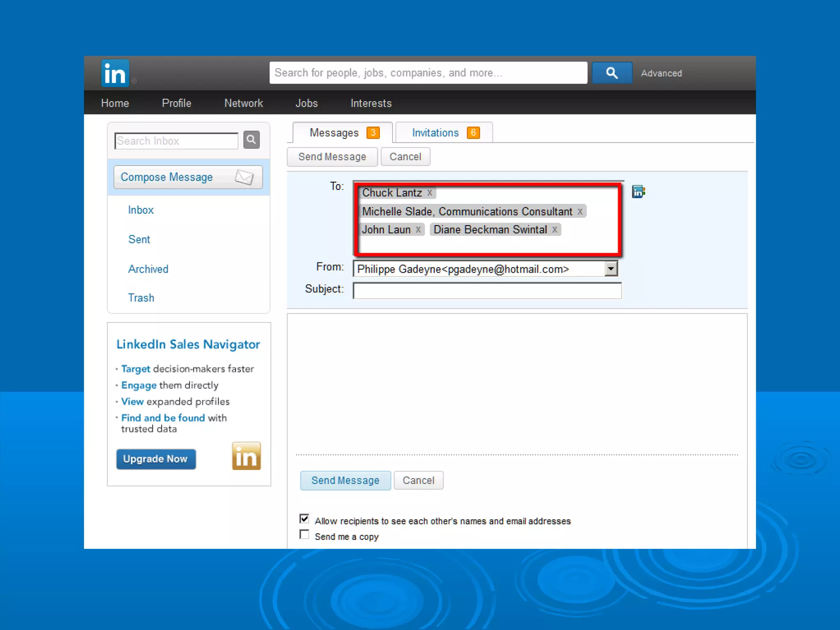Image resolution: width=840 pixels, height=630 pixels.
Task: Remove Chuck Lantz recipient
Action: [x=429, y=193]
